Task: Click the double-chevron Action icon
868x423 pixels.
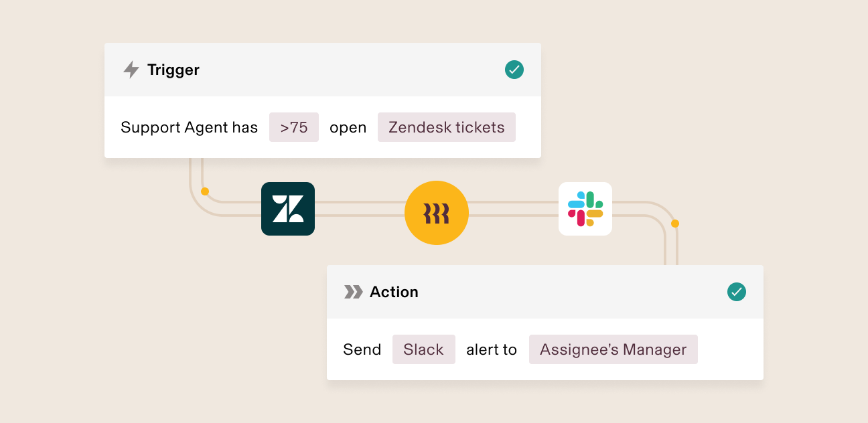Action: point(353,292)
